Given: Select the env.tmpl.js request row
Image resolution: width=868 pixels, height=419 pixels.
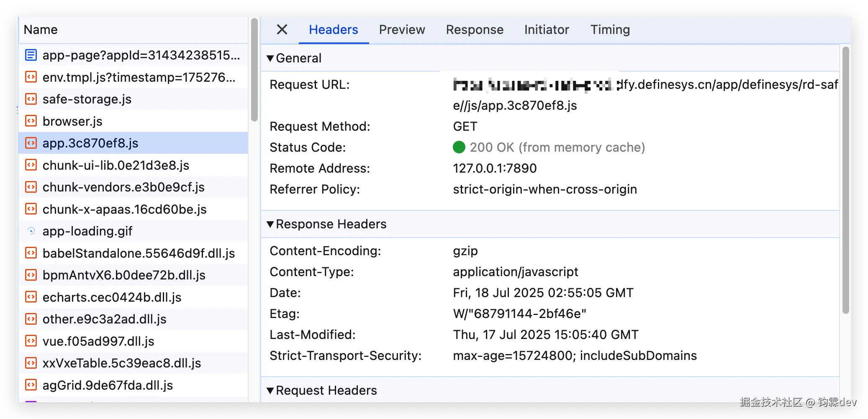Looking at the screenshot, I should (x=139, y=77).
